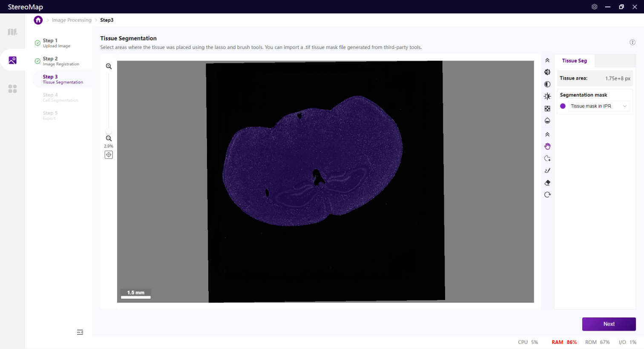Select the lasso selection tool
644x349 pixels.
(547, 159)
